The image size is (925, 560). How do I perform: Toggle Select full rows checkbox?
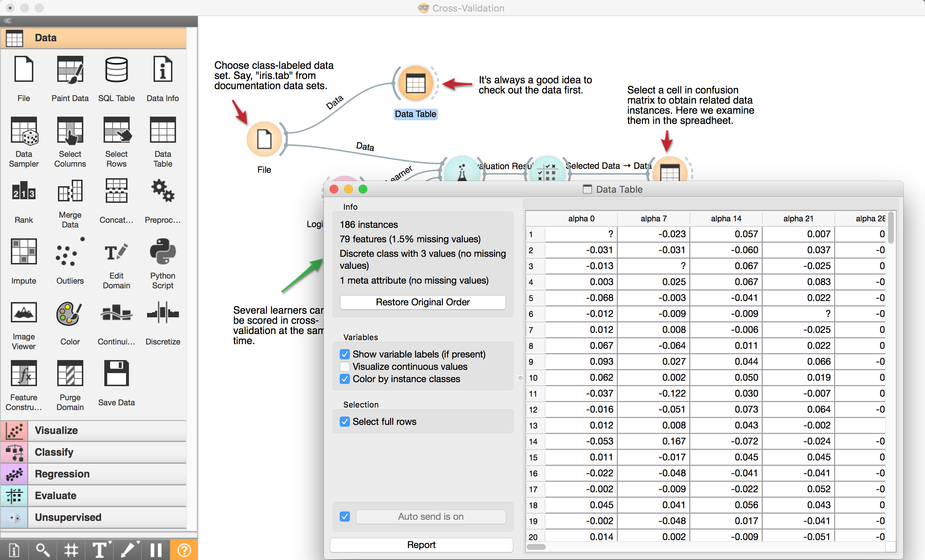pos(345,422)
